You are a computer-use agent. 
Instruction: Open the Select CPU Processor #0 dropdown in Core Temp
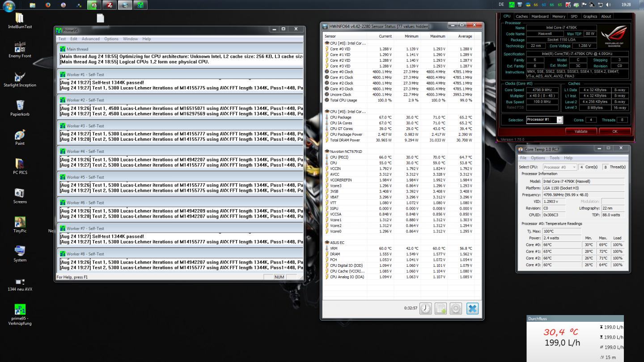(x=559, y=167)
